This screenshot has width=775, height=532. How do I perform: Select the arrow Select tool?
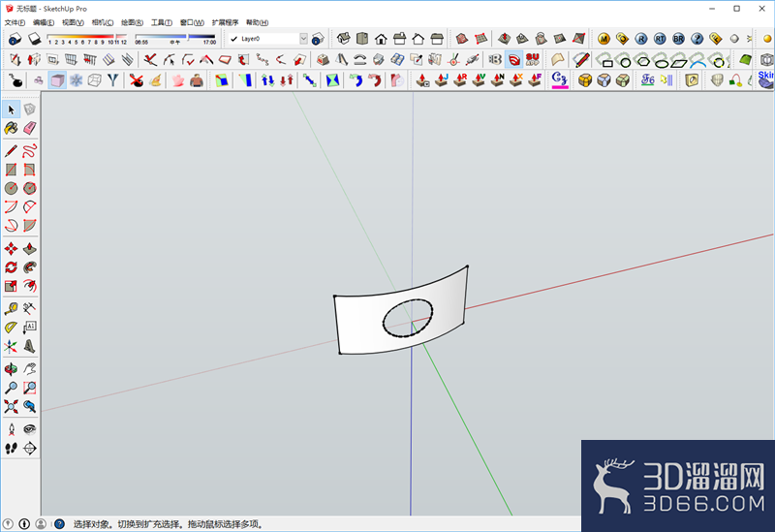coord(12,110)
